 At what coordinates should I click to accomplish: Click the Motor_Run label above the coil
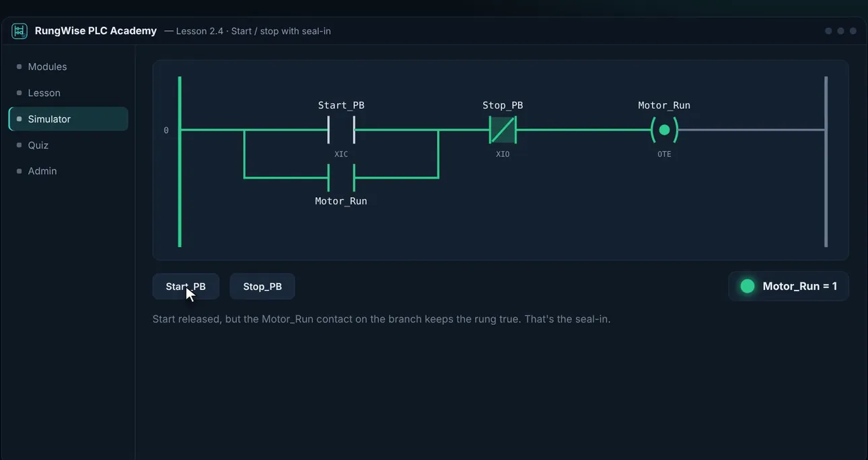(664, 106)
